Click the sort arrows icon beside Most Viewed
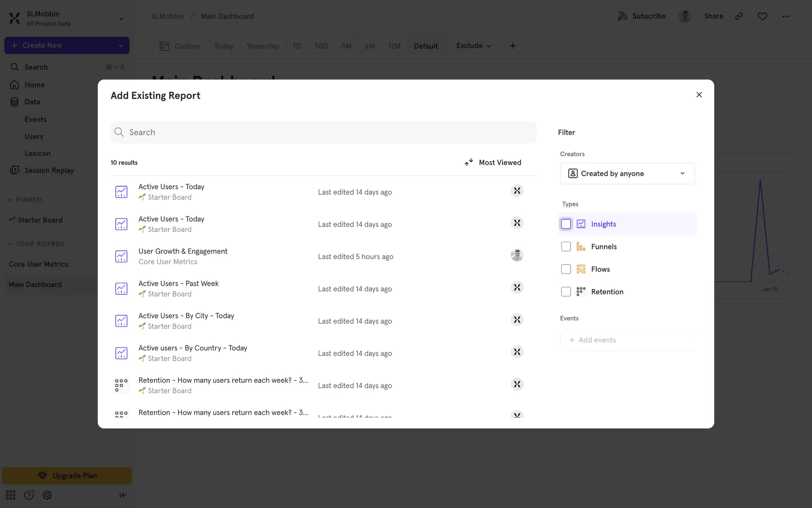Viewport: 812px width, 508px height. 469,163
